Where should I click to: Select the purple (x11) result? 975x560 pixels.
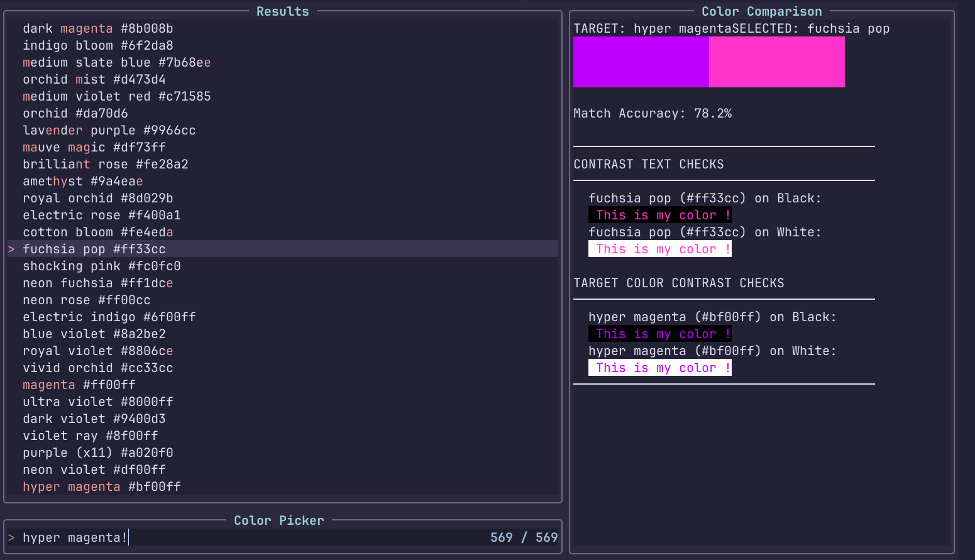coord(97,453)
